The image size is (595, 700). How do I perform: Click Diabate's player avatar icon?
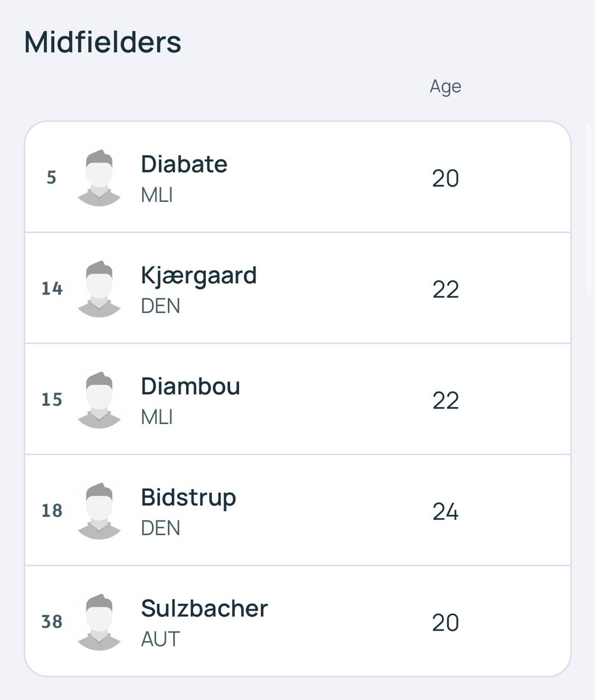[x=99, y=177]
